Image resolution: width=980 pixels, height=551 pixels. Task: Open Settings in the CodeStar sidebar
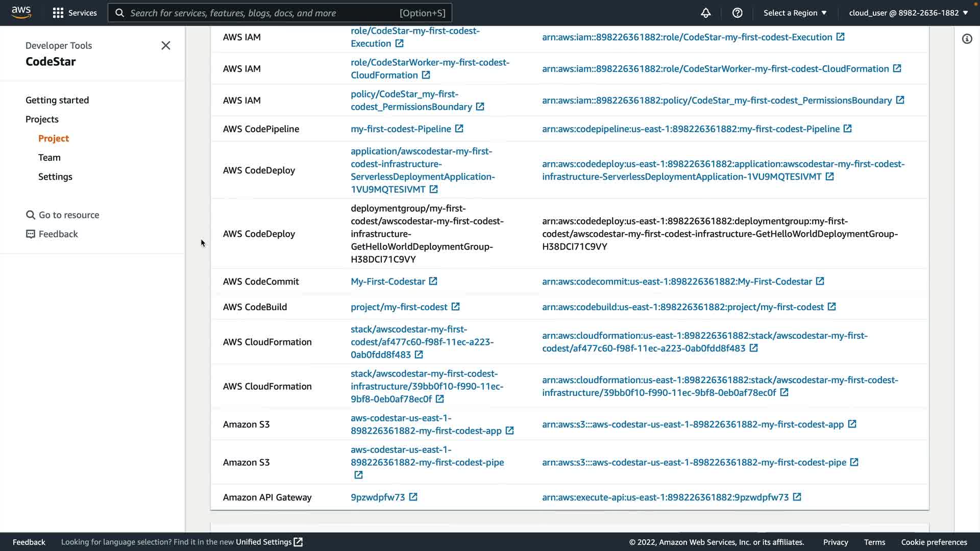pos(55,177)
